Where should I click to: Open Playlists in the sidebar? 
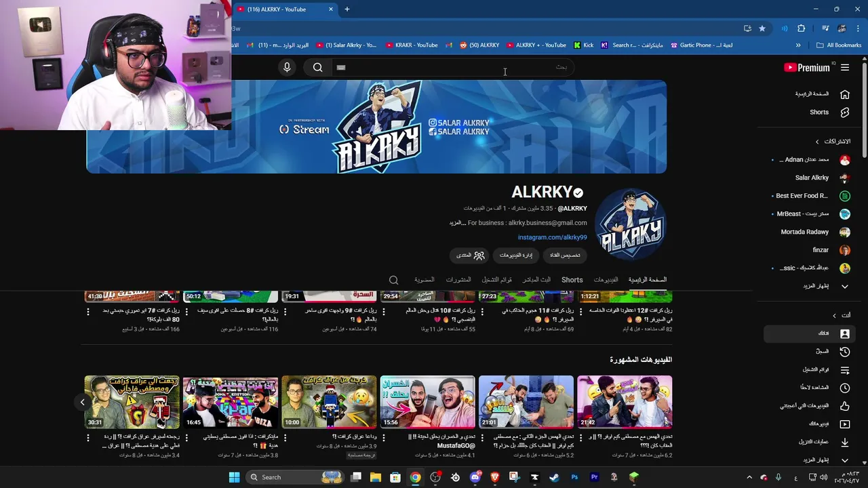[x=810, y=370]
